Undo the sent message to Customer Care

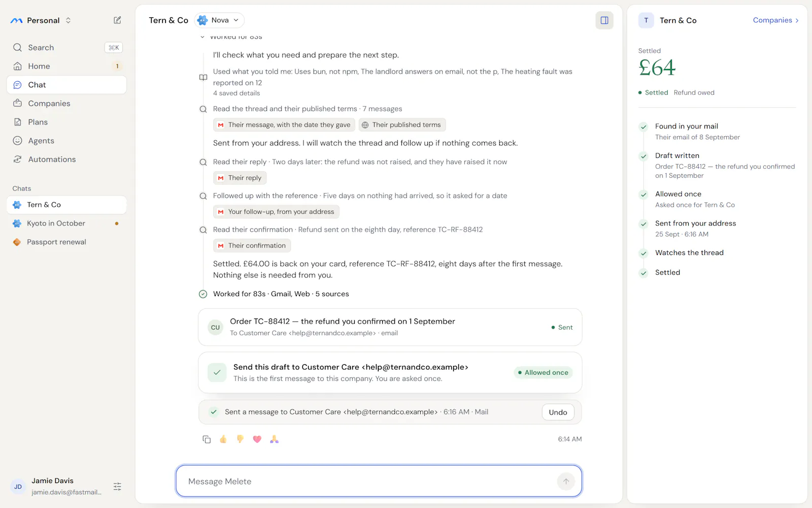[x=558, y=412]
